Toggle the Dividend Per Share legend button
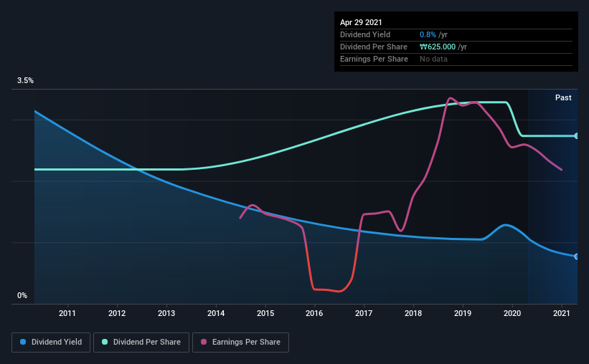This screenshot has width=589, height=364. tap(141, 343)
